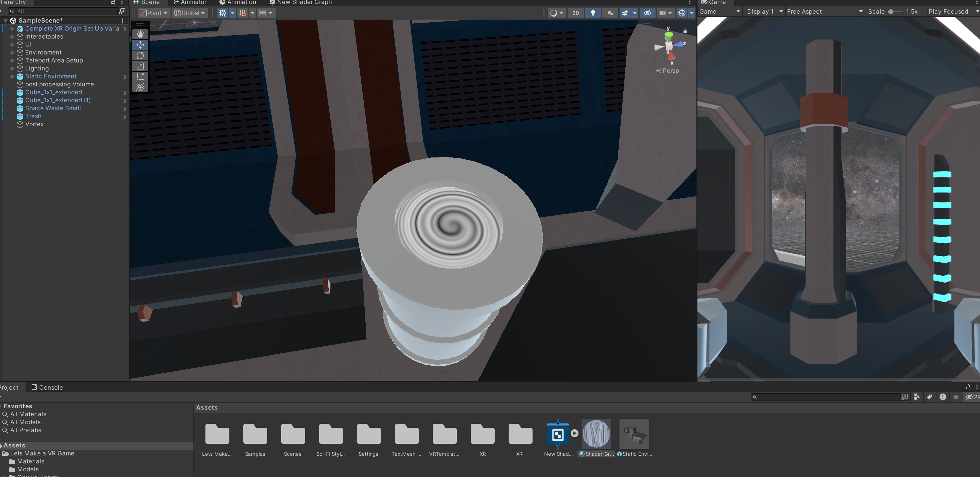Screen dimensions: 980x477
Task: Toggle hidden objects scene visibility
Action: point(647,13)
